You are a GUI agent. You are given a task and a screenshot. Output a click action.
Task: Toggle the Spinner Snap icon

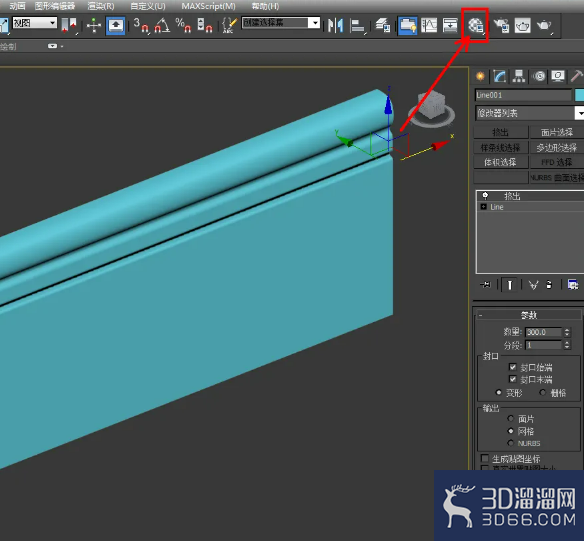point(205,25)
